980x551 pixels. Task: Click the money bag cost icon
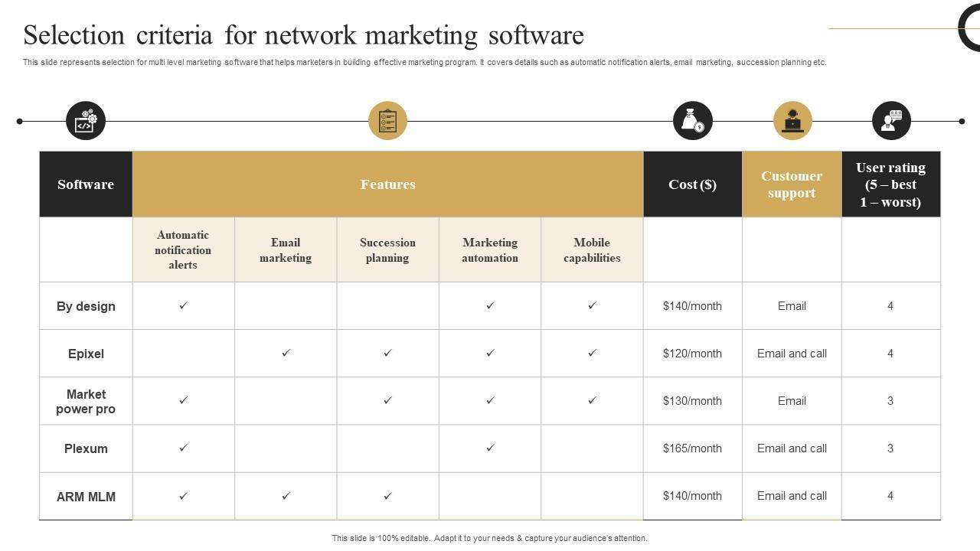point(692,121)
